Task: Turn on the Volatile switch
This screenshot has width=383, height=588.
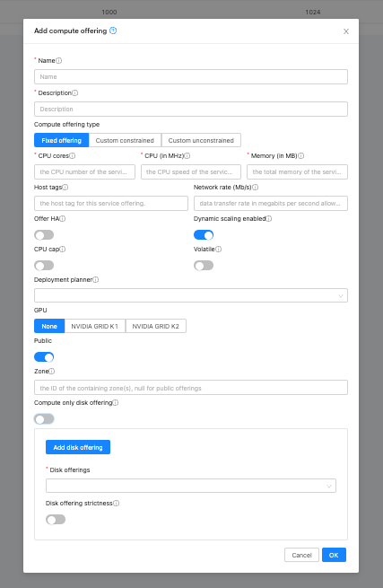Action: tap(204, 266)
